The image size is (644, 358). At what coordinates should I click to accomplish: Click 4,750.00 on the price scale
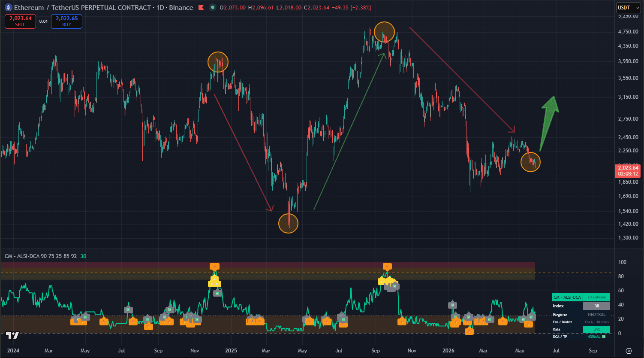[627, 31]
